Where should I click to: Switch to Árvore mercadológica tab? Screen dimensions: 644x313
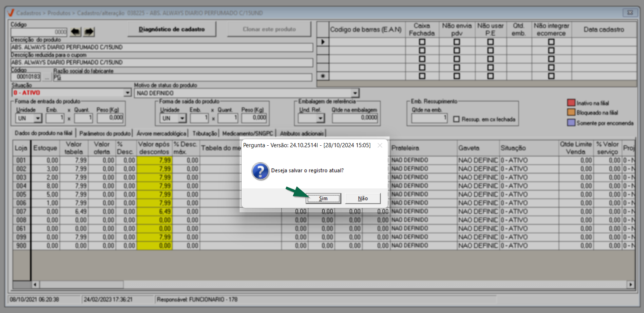[x=161, y=133]
